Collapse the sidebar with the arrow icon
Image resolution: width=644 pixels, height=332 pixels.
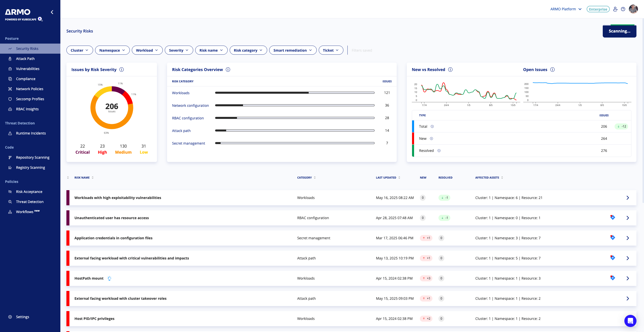tap(52, 12)
